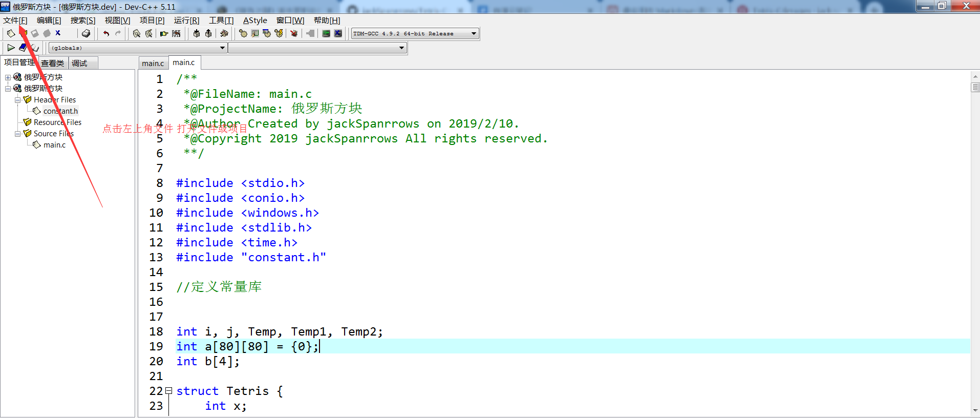Open the AStyle menu
This screenshot has height=418, width=980.
click(255, 20)
